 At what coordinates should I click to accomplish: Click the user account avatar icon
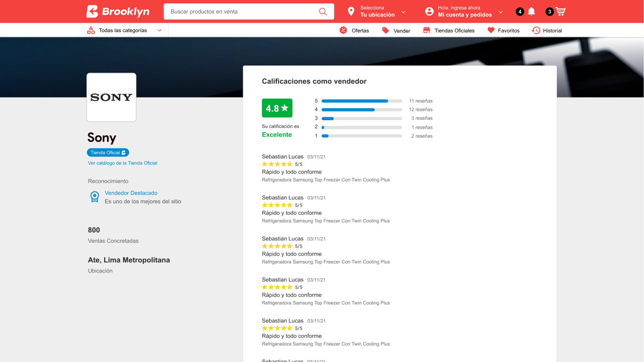click(x=429, y=11)
